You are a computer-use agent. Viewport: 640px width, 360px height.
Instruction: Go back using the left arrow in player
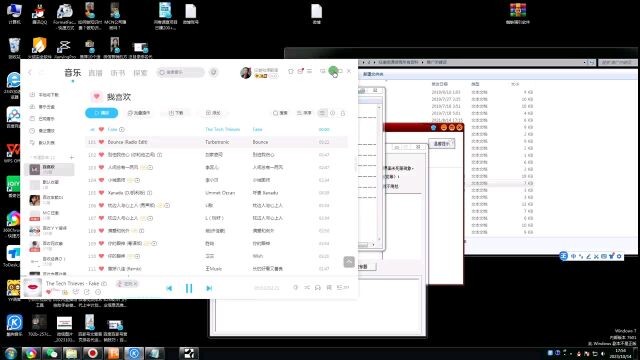30,73
